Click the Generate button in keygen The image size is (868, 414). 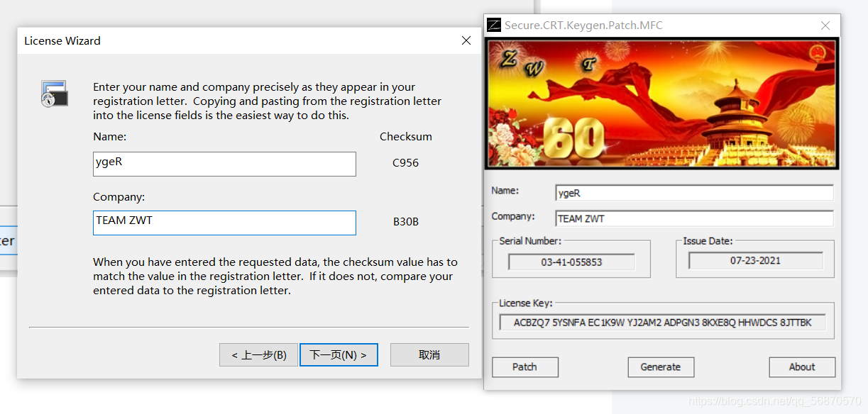661,367
